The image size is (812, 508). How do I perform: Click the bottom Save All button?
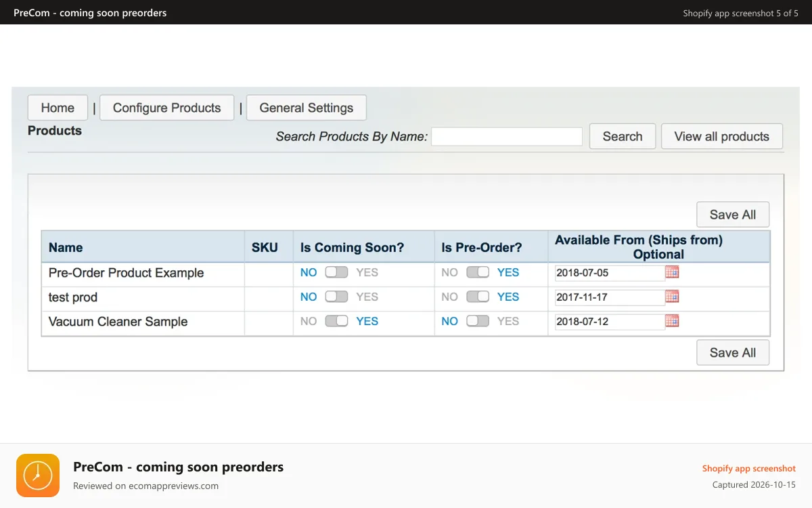[x=733, y=352]
